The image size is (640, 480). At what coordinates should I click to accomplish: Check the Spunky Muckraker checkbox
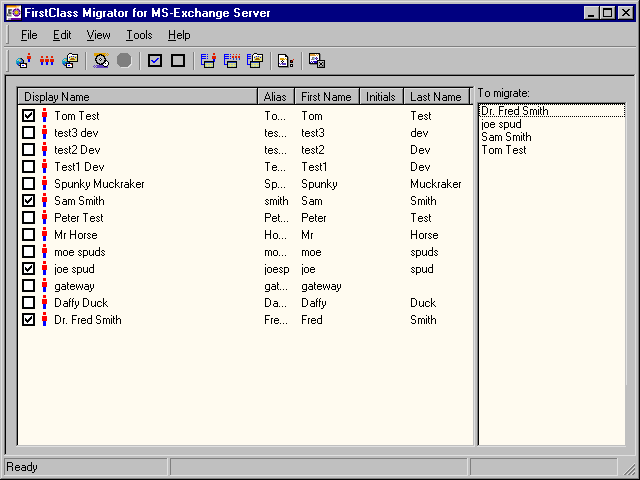click(x=28, y=184)
